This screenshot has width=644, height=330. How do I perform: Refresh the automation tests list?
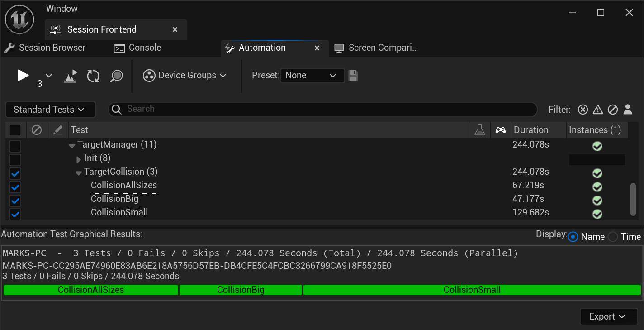[93, 76]
